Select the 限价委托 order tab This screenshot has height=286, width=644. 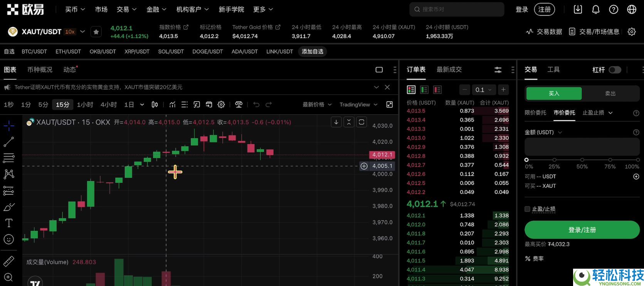point(535,113)
